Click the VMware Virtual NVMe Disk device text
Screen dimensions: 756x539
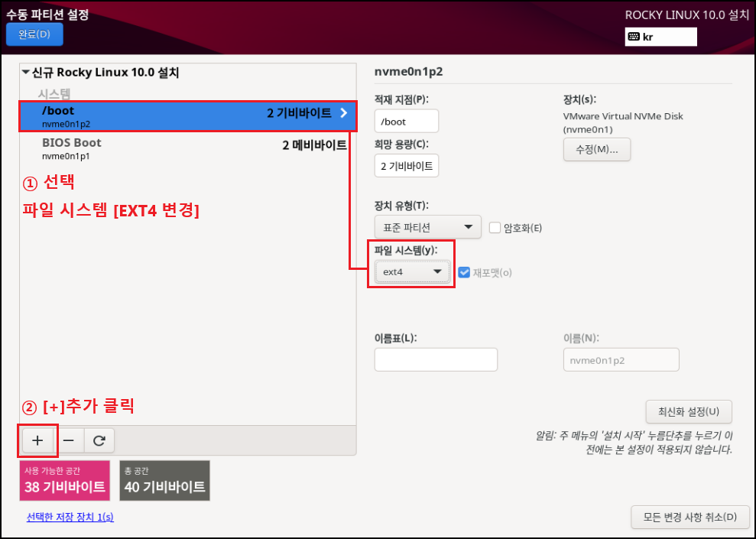(623, 122)
